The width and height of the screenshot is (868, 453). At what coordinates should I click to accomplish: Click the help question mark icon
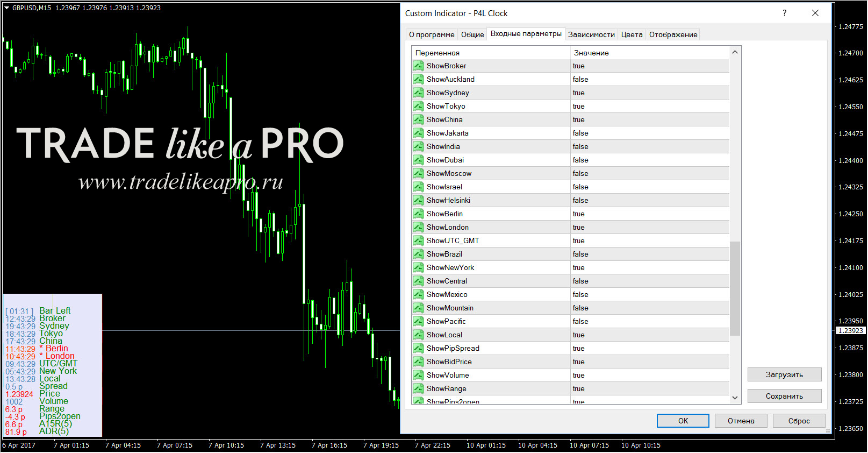[x=785, y=13]
